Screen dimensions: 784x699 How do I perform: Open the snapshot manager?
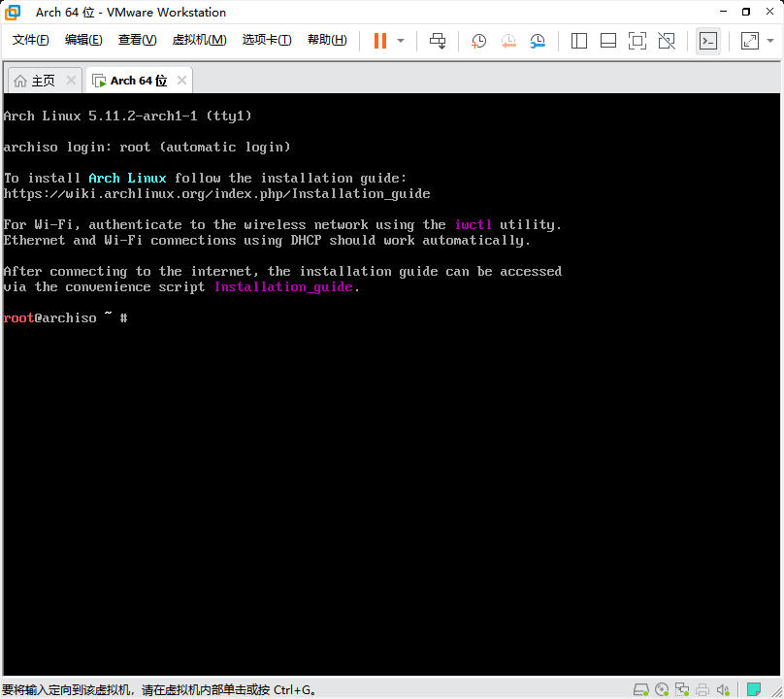click(538, 41)
